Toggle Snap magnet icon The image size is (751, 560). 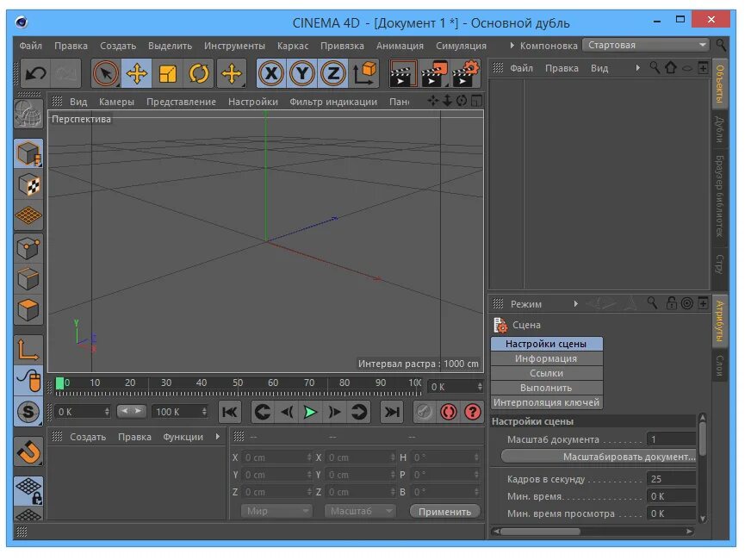point(28,451)
